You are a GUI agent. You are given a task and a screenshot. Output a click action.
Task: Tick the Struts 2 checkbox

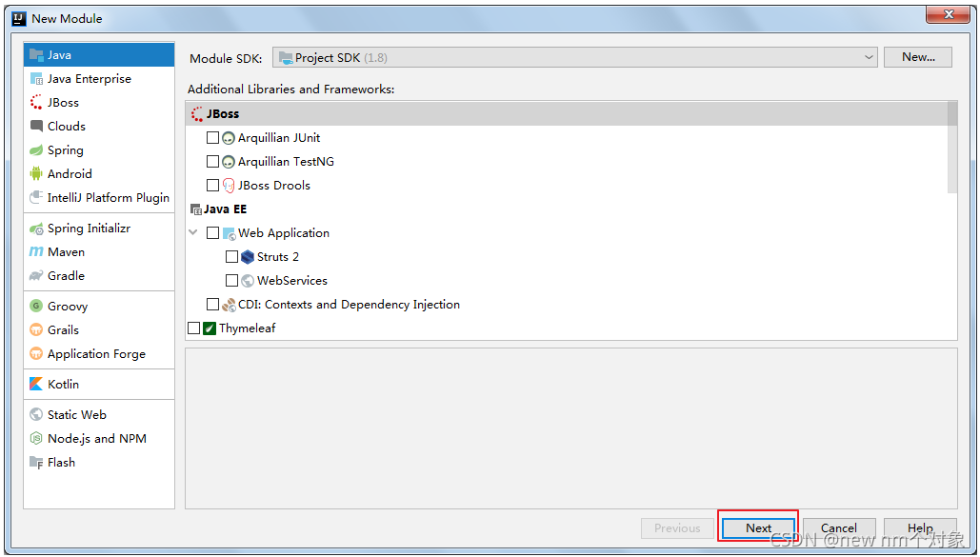pos(231,256)
